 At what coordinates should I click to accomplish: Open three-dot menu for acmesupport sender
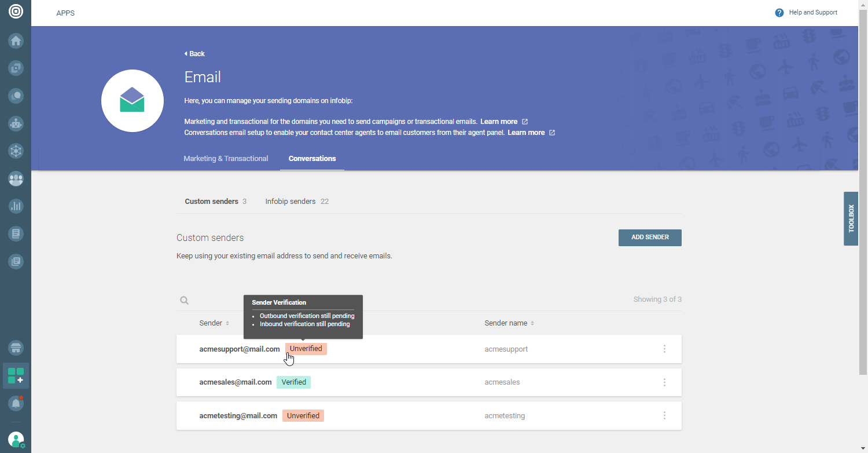point(664,349)
